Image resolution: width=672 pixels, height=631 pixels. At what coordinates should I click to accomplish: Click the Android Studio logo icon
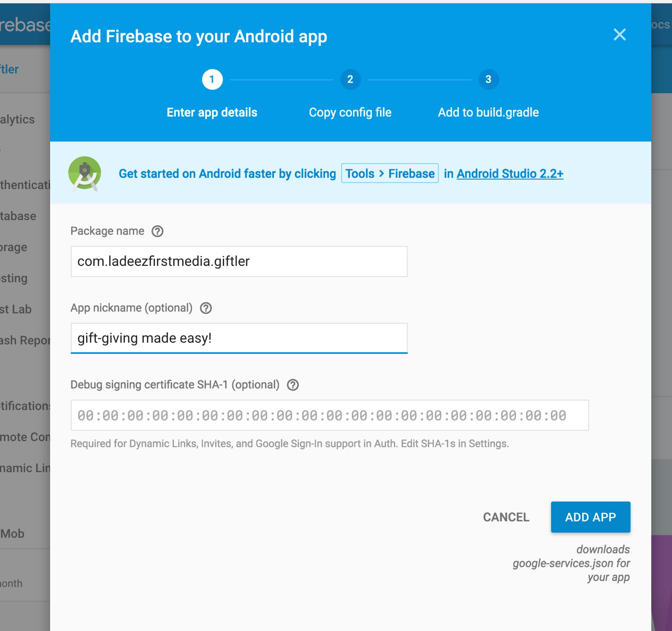[x=85, y=174]
